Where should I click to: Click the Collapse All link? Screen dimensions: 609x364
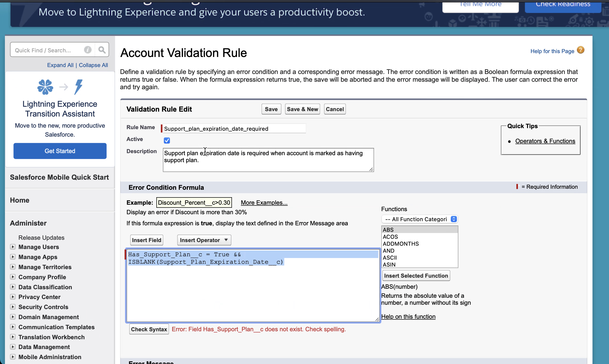point(93,65)
